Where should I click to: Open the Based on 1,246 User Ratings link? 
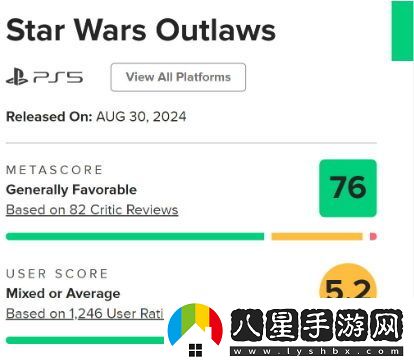85,313
